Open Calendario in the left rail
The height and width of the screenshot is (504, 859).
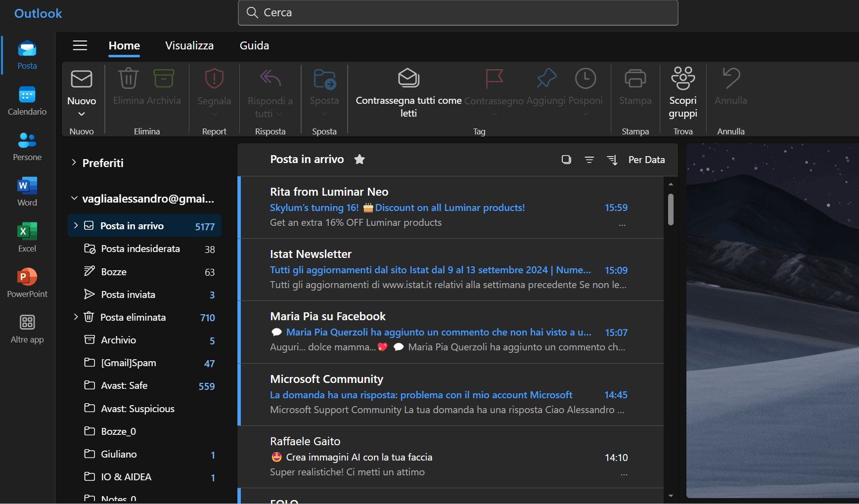27,95
